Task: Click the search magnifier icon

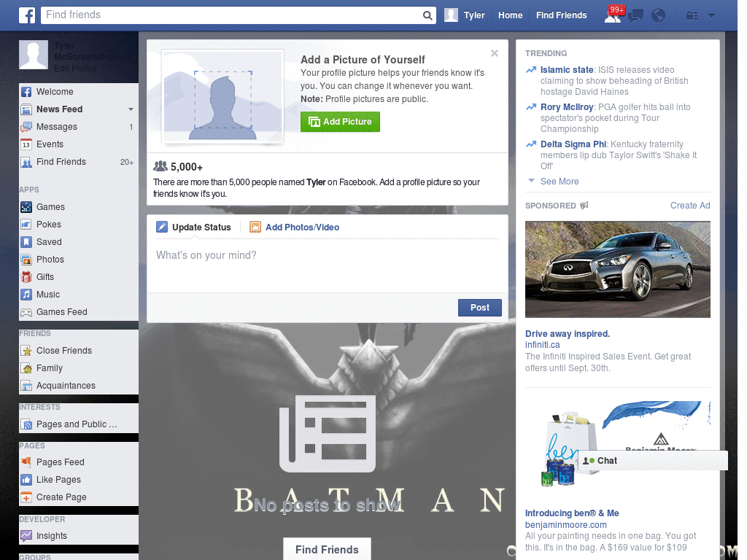Action: tap(427, 15)
